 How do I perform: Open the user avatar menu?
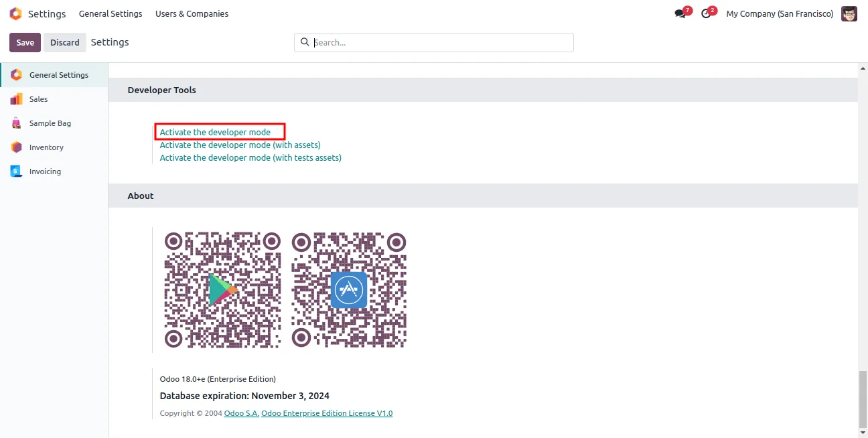tap(849, 13)
